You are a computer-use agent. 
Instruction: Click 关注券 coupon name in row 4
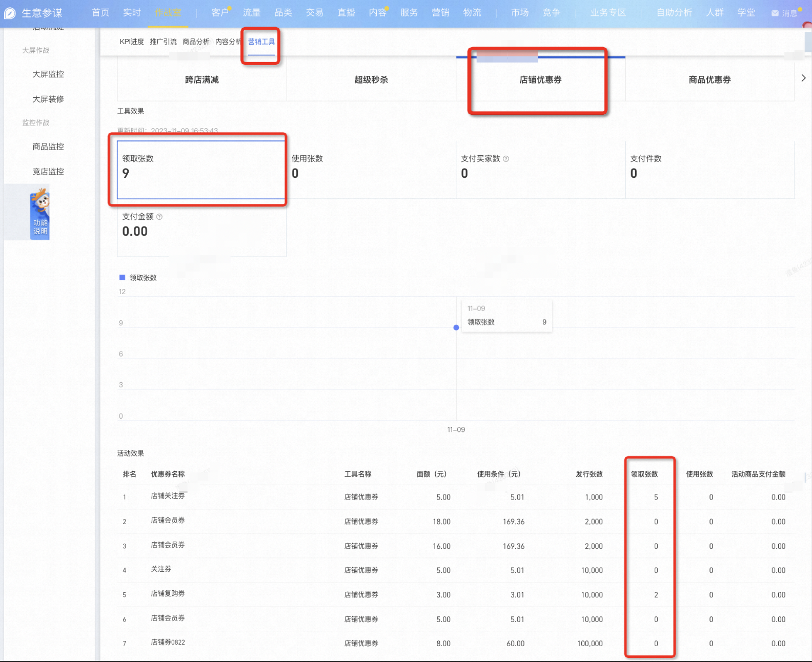coord(161,569)
